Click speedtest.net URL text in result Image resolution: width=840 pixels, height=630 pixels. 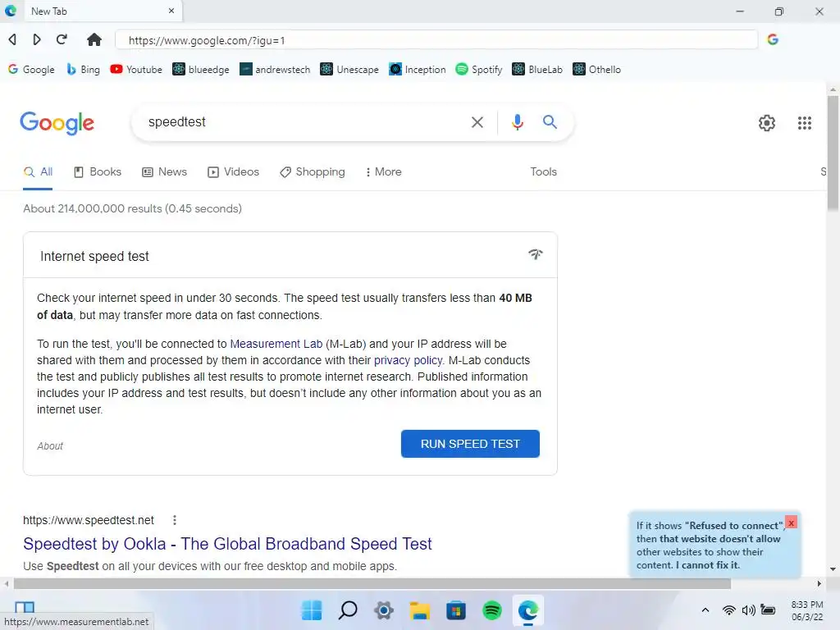click(x=89, y=520)
